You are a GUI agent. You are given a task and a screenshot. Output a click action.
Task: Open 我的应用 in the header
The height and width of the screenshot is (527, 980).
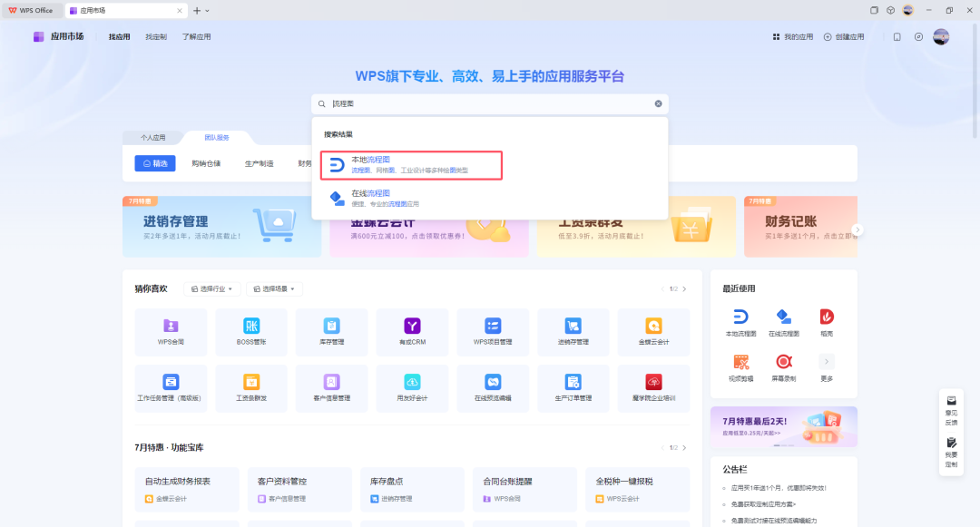(793, 37)
